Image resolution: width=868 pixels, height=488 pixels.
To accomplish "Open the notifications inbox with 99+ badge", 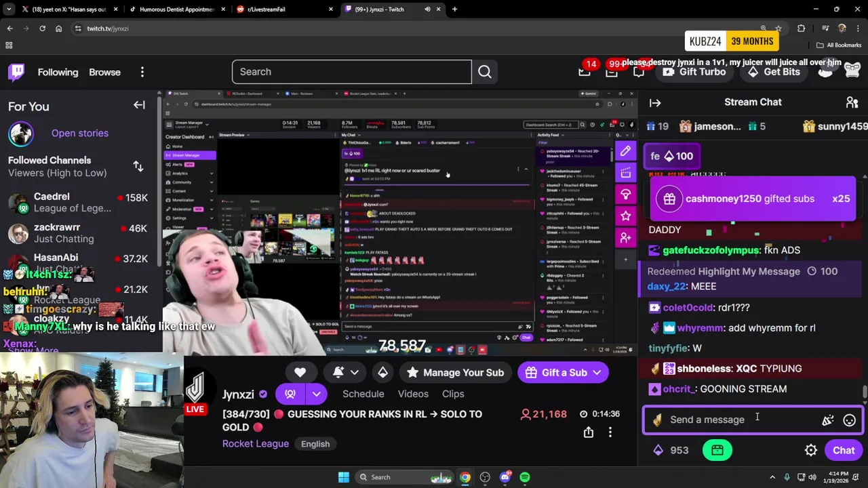I will (x=612, y=71).
